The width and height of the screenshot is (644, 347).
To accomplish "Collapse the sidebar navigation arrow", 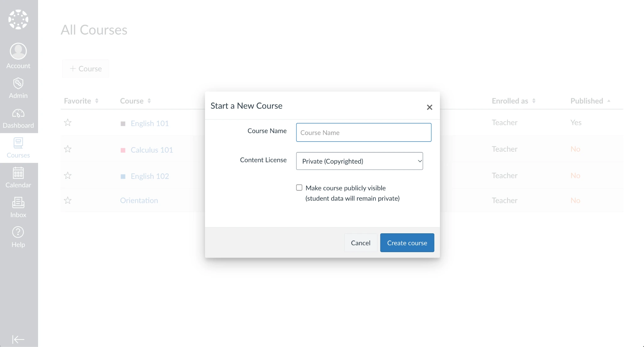I will 18,339.
